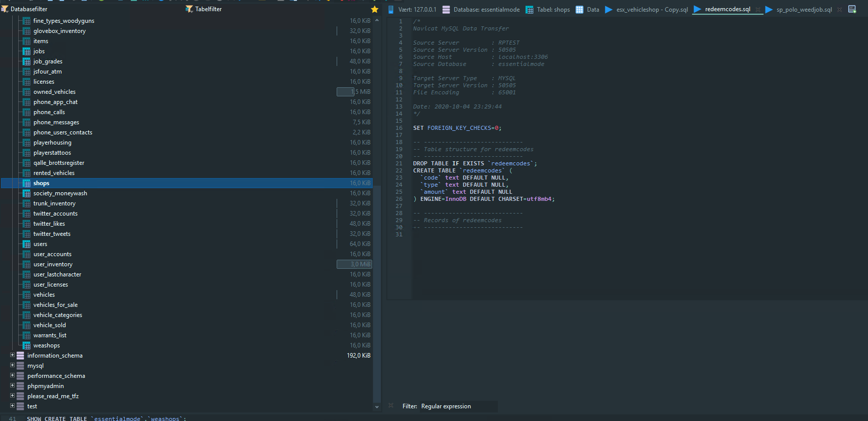
Task: Click the database icon beside phpmyadmin
Action: coord(20,386)
